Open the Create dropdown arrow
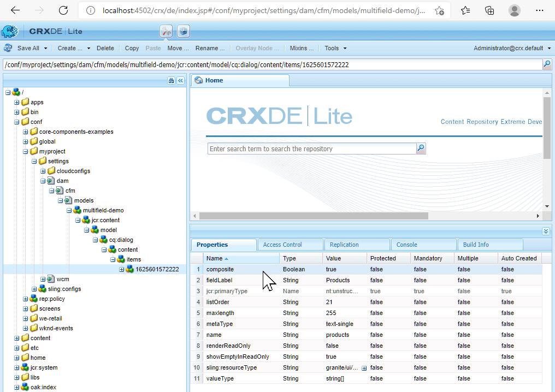This screenshot has height=392, width=555. click(x=88, y=49)
